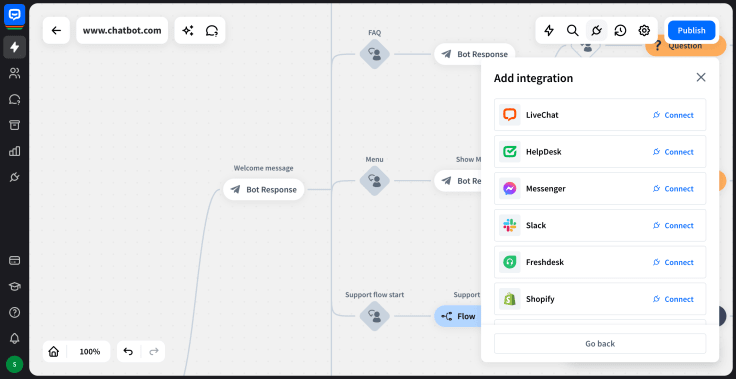
Task: Open the Integrations plug sidebar icon
Action: (x=15, y=177)
